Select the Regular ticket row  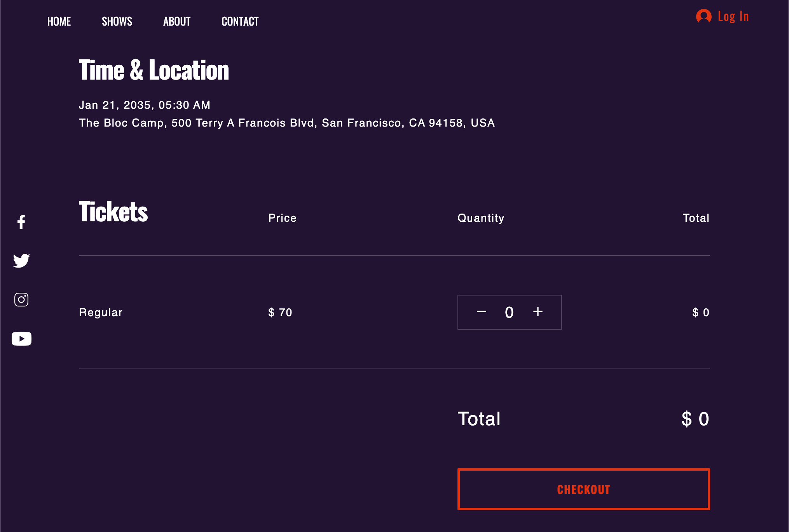tap(100, 312)
